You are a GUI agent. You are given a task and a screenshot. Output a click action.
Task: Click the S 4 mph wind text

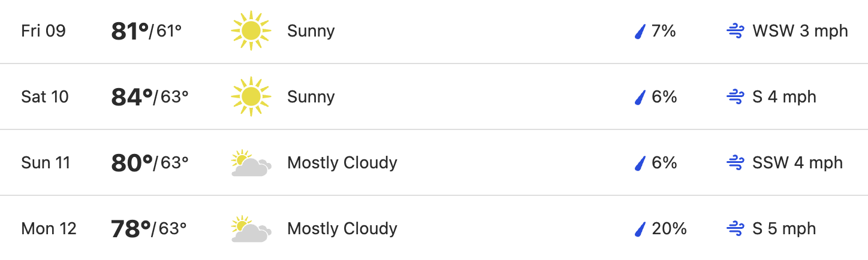click(x=784, y=97)
